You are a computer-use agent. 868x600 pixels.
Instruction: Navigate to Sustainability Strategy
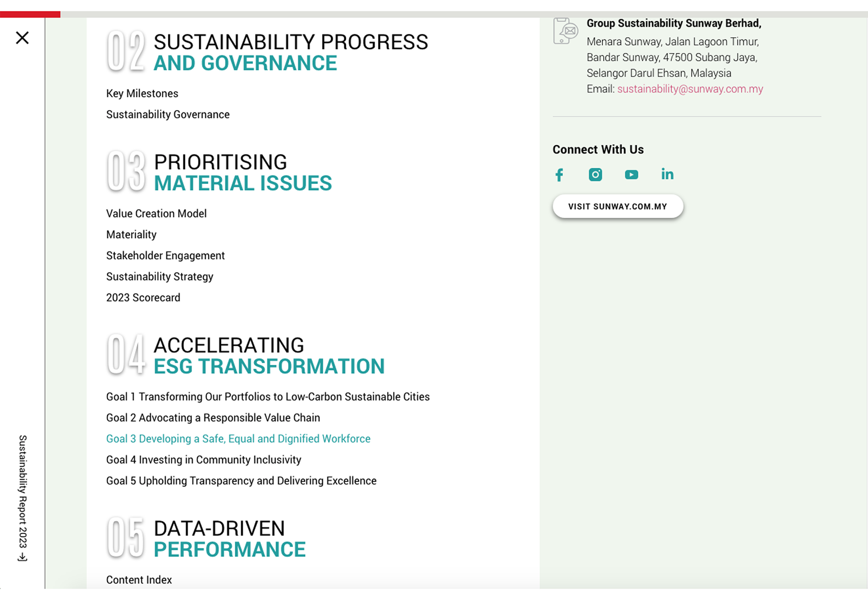tap(160, 277)
